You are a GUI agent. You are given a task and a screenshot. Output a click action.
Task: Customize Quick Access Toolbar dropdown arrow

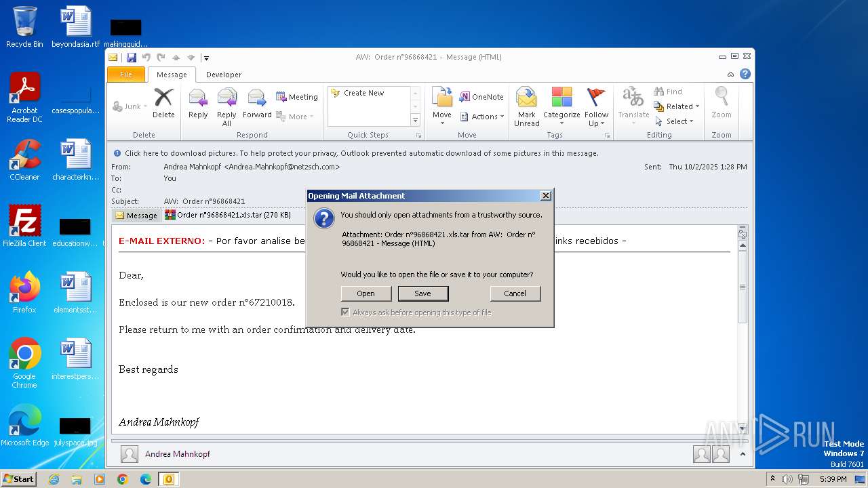[x=206, y=58]
